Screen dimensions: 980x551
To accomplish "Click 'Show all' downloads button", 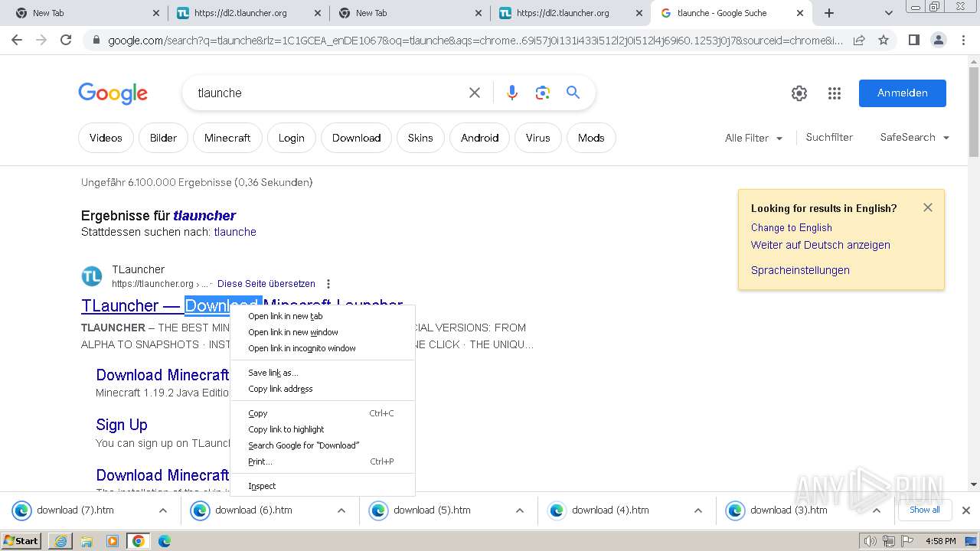I will click(925, 510).
